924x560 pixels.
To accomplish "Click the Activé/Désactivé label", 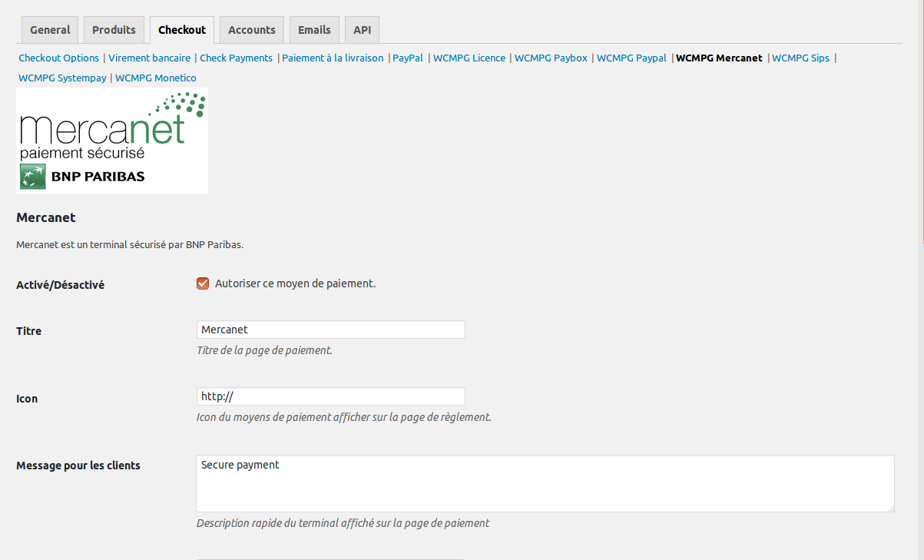I will [x=60, y=285].
